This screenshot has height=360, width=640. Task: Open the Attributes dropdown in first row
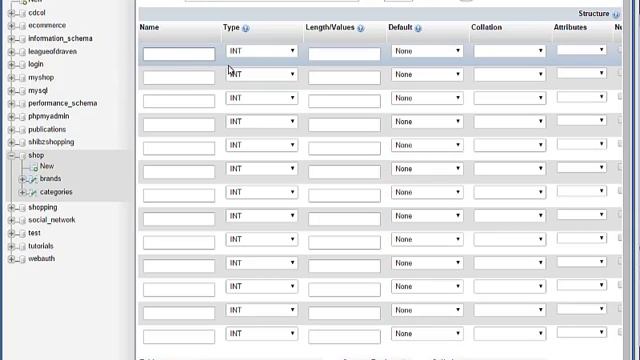[582, 50]
